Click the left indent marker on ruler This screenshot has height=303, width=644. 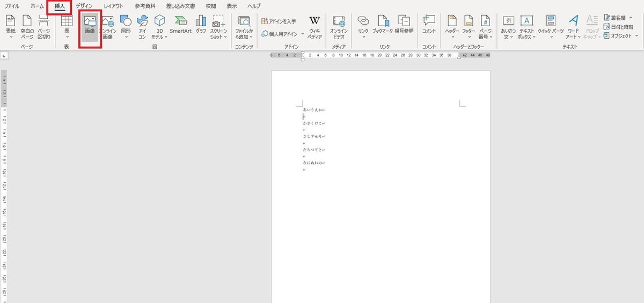click(303, 58)
